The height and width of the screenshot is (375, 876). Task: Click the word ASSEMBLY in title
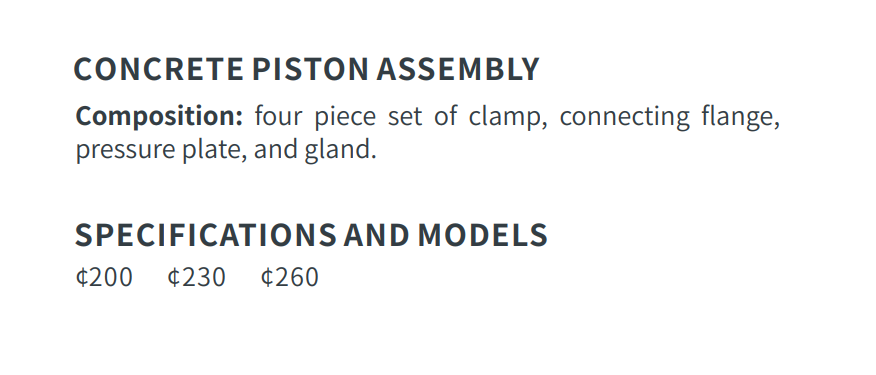click(458, 69)
